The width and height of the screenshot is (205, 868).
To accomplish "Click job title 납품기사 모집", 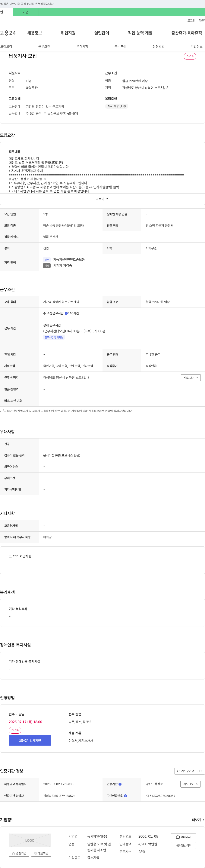I will click(22, 56).
